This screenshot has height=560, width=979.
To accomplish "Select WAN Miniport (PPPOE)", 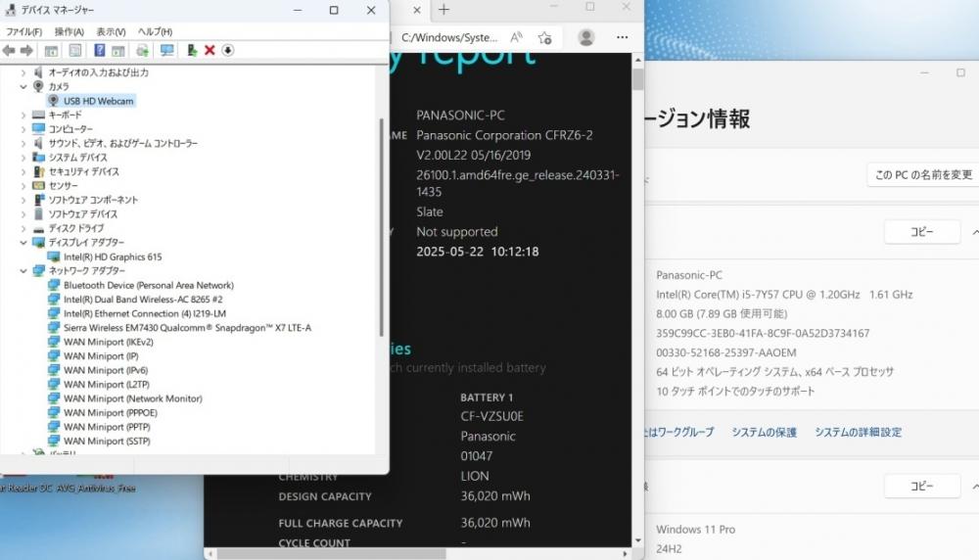I will click(x=110, y=413).
